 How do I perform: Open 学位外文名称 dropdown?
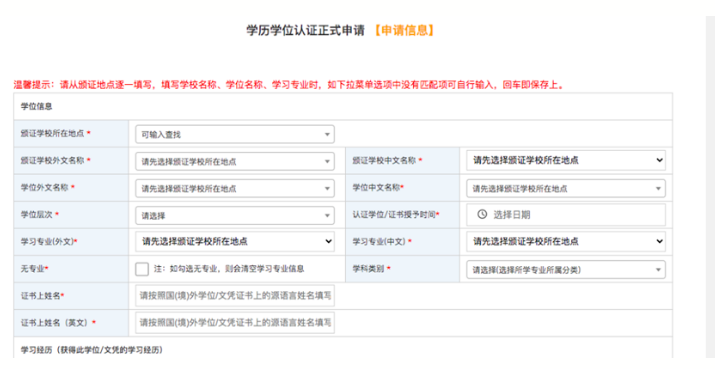pyautogui.click(x=235, y=188)
